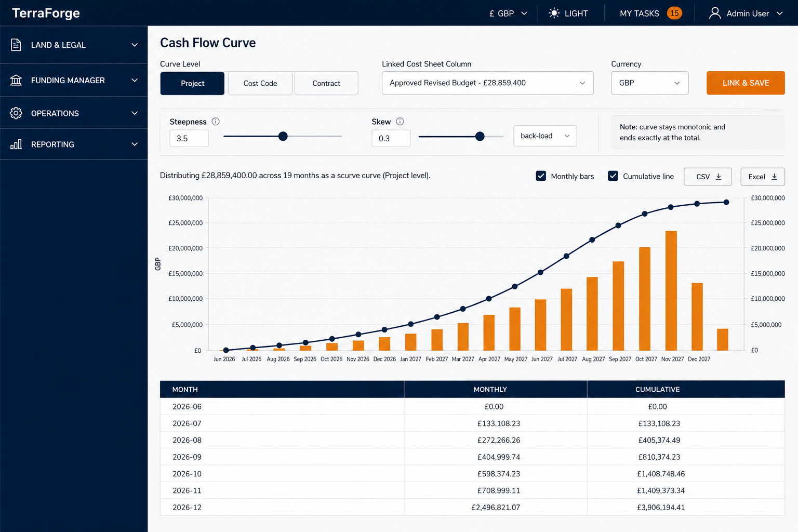Export data with the CSV button

point(708,177)
